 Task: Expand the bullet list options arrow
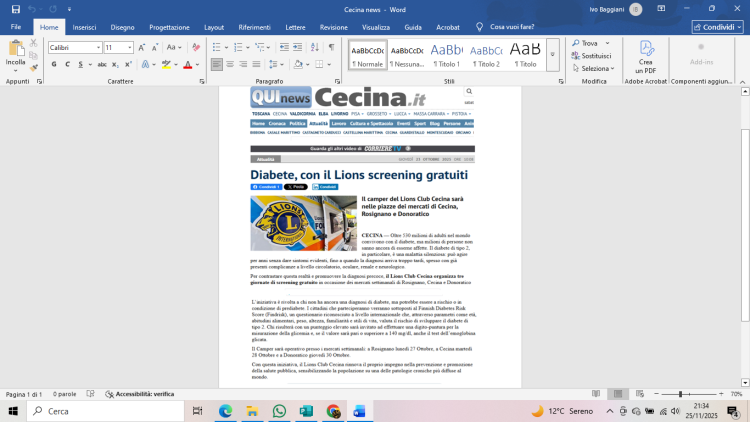[226, 47]
